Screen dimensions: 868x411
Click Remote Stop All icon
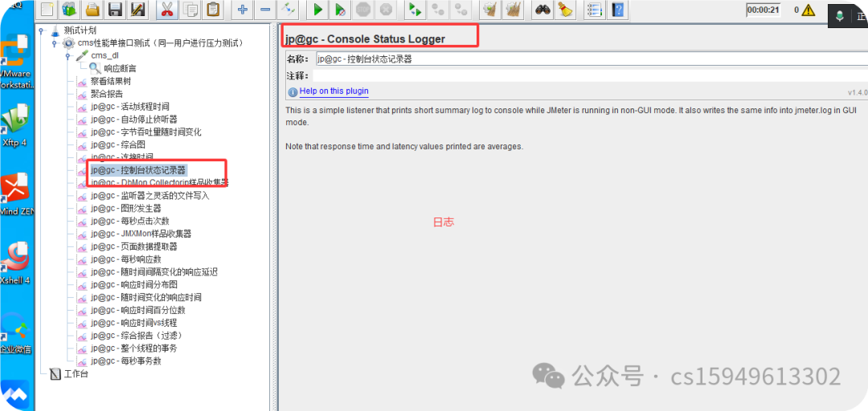point(438,9)
